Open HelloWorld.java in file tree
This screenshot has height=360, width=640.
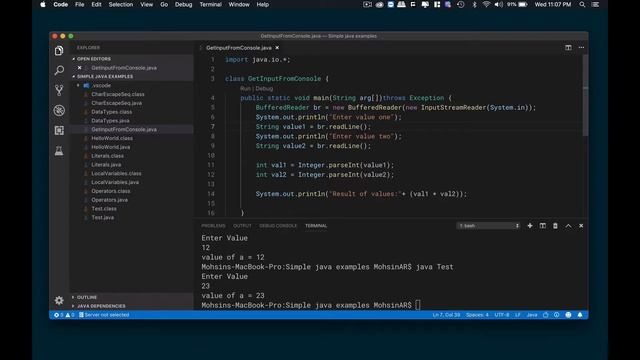111,147
